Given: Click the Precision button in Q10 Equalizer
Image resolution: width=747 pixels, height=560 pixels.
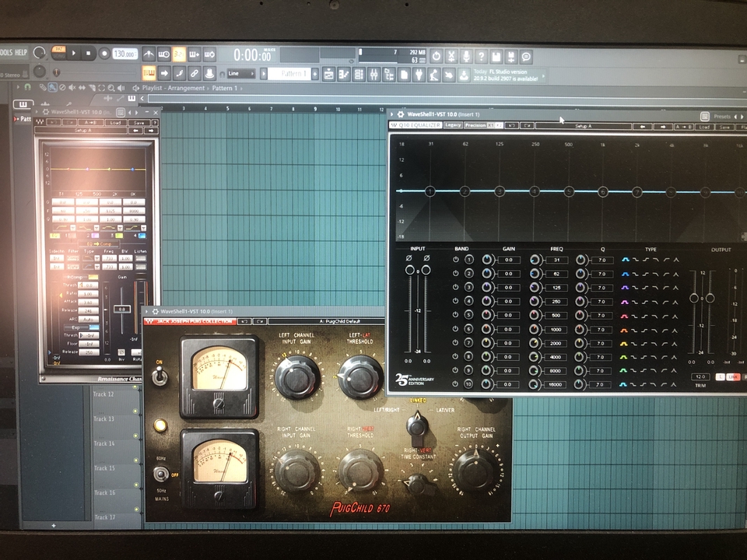Looking at the screenshot, I should (x=475, y=126).
